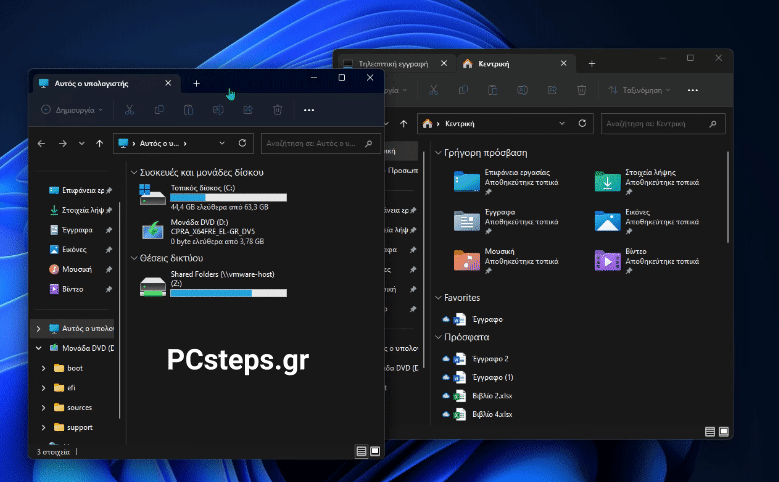The height and width of the screenshot is (482, 779).
Task: Open Έγγραφα in front window sidebar
Action: (x=77, y=230)
